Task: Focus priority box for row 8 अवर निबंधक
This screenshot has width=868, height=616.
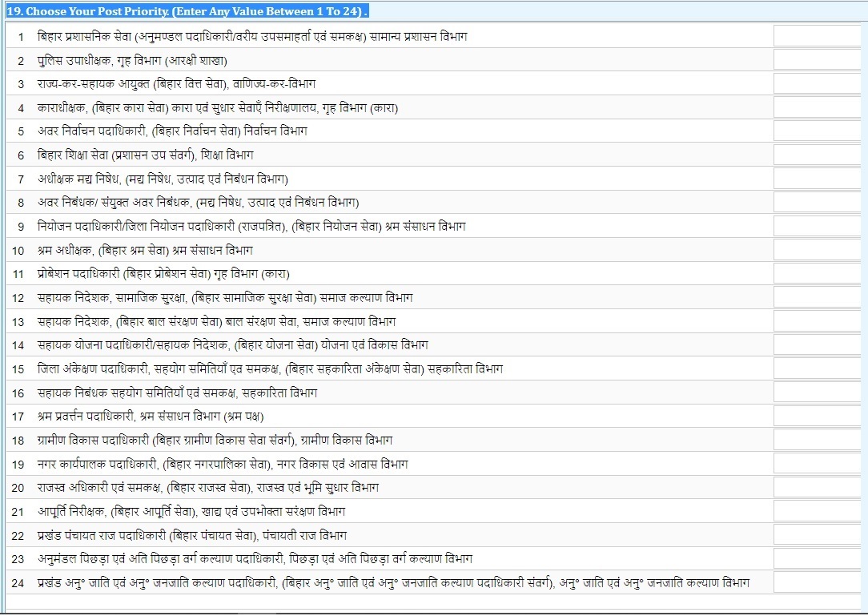Action: [816, 203]
